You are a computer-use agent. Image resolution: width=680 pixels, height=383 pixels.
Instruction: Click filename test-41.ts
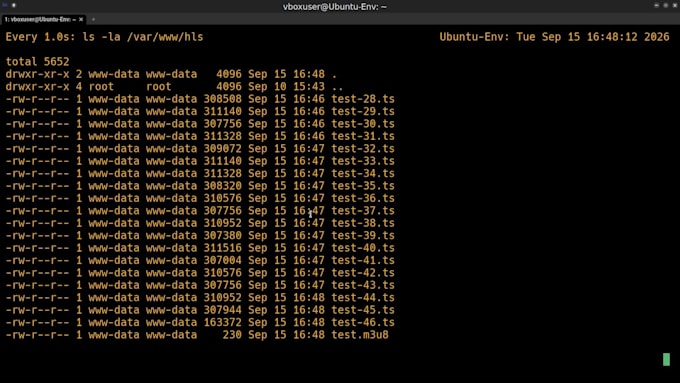point(363,260)
